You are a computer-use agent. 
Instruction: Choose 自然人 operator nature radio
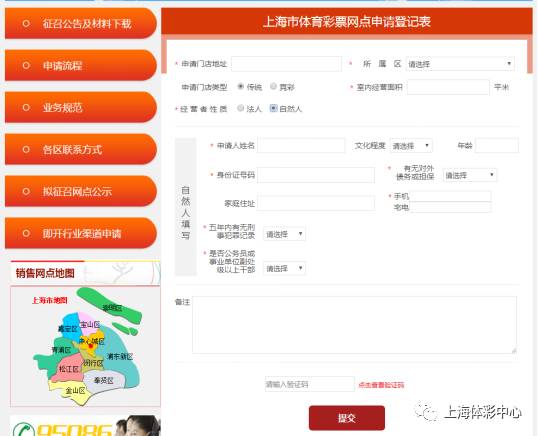click(x=273, y=108)
